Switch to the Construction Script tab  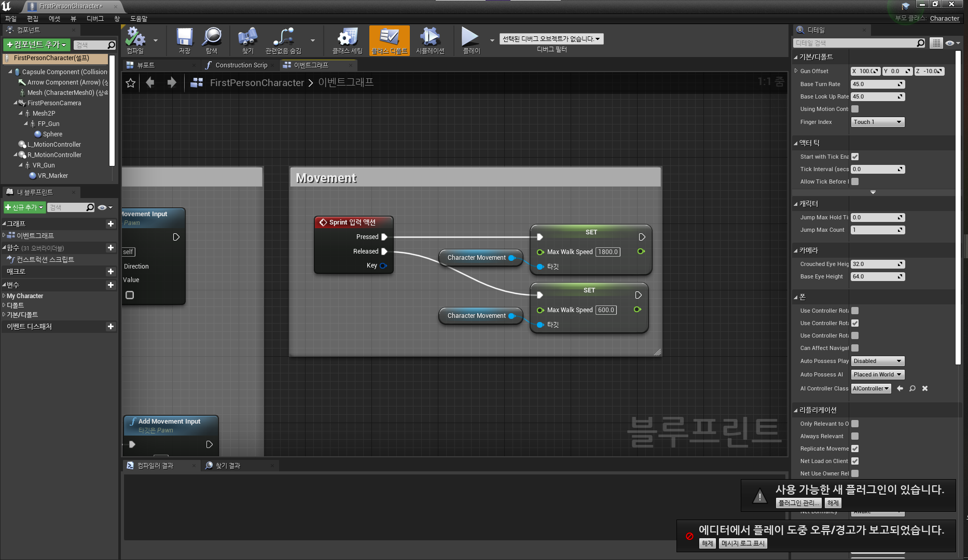pos(241,65)
